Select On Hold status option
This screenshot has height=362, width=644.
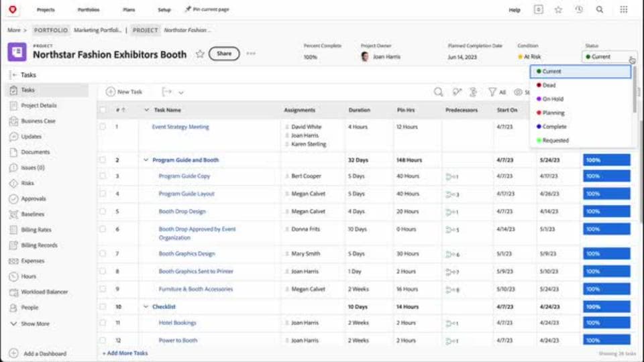[581, 99]
